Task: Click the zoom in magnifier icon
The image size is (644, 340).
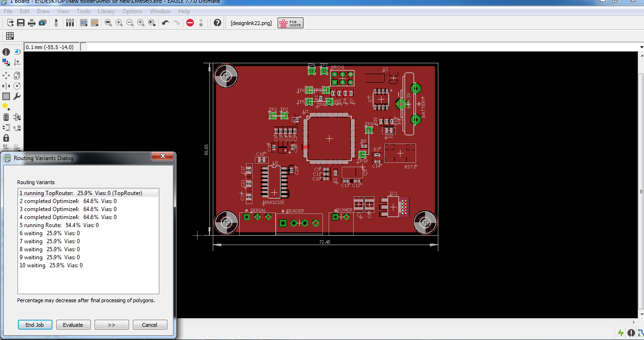Action: tap(119, 23)
